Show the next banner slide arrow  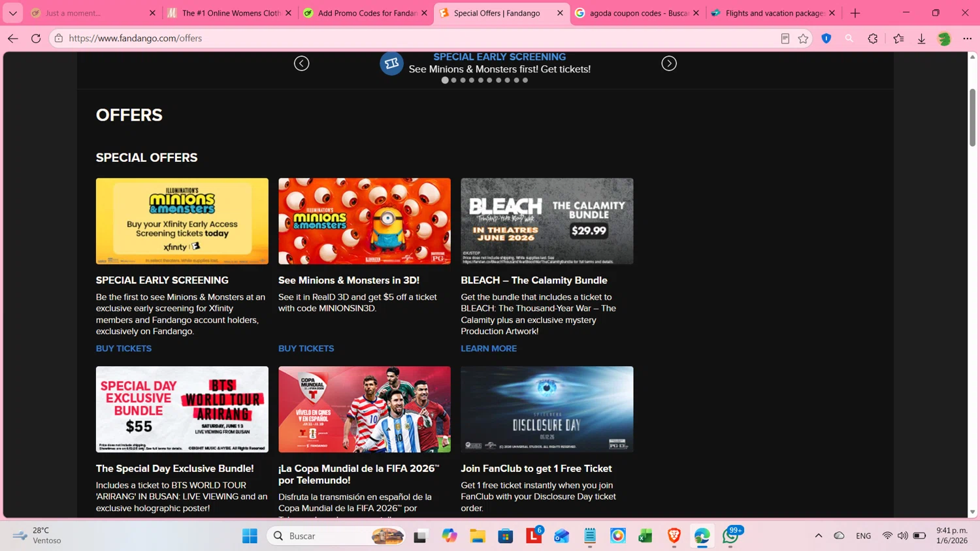(x=669, y=63)
